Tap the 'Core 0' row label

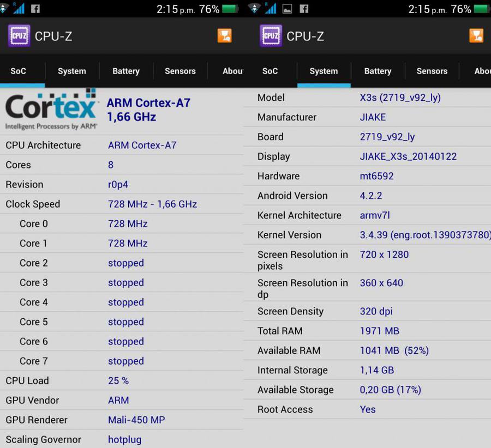34,223
